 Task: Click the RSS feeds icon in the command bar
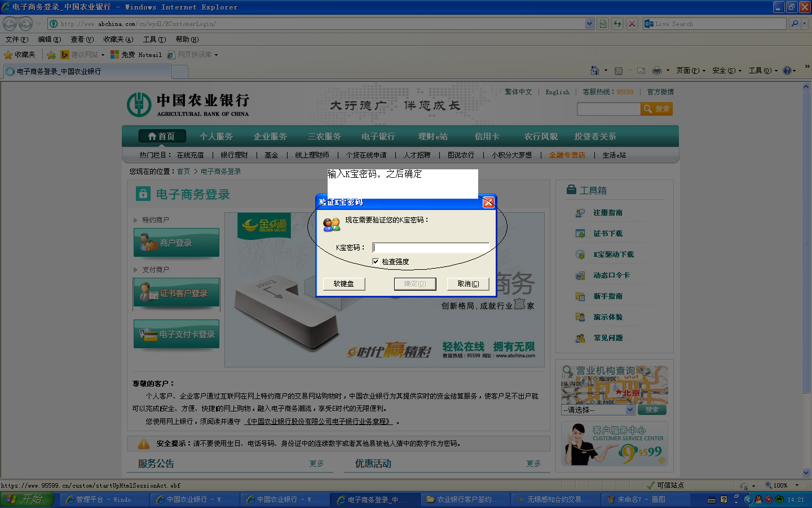(x=619, y=71)
